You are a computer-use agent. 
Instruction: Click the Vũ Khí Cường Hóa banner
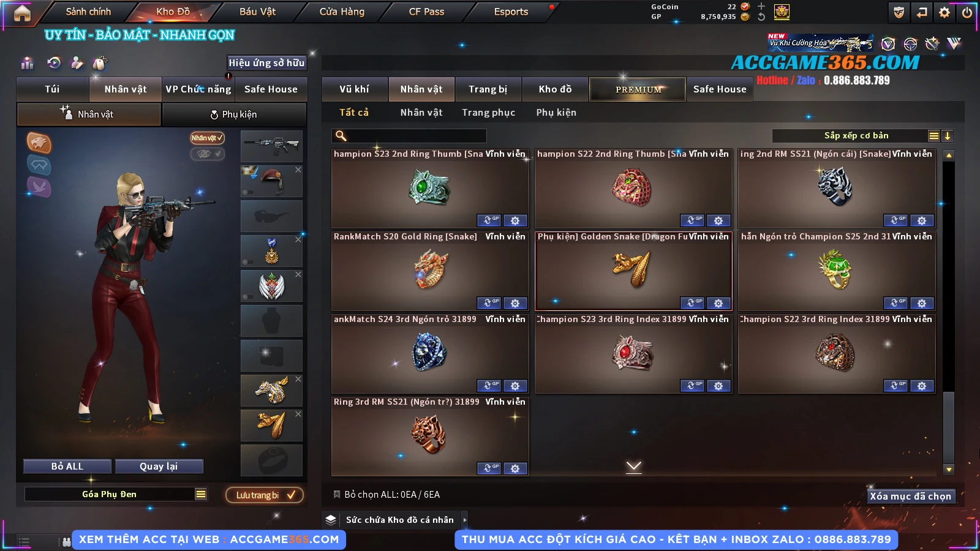(821, 43)
